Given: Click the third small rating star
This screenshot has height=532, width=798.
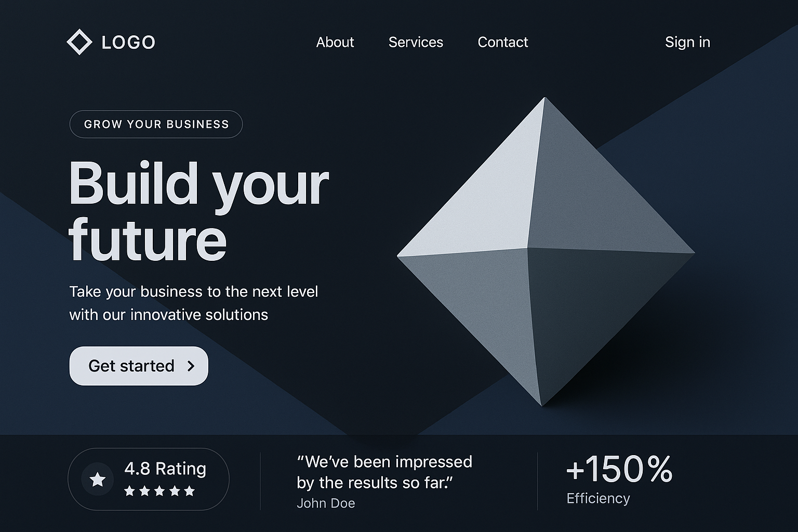Looking at the screenshot, I should point(159,491).
